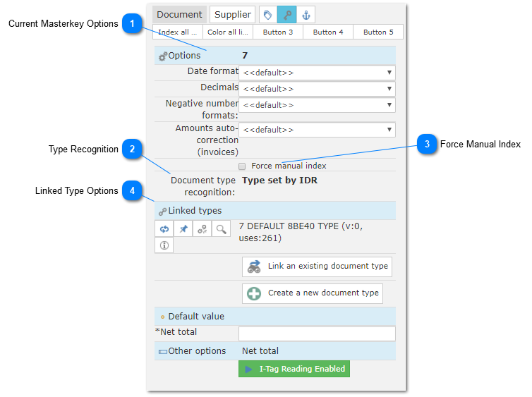Click the Other options header icon
Screen dimensions: 532x397
pyautogui.click(x=163, y=352)
